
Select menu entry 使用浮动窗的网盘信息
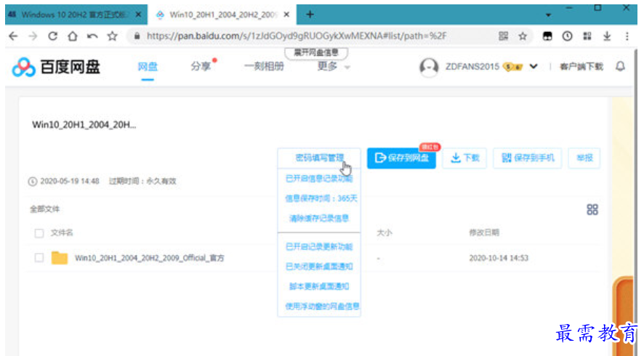coord(323,306)
